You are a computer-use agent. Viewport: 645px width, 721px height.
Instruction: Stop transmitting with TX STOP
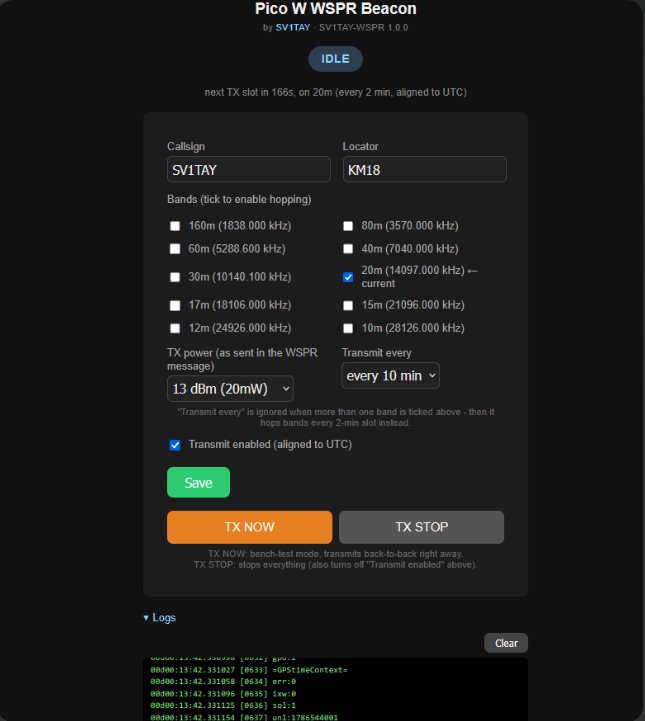422,527
